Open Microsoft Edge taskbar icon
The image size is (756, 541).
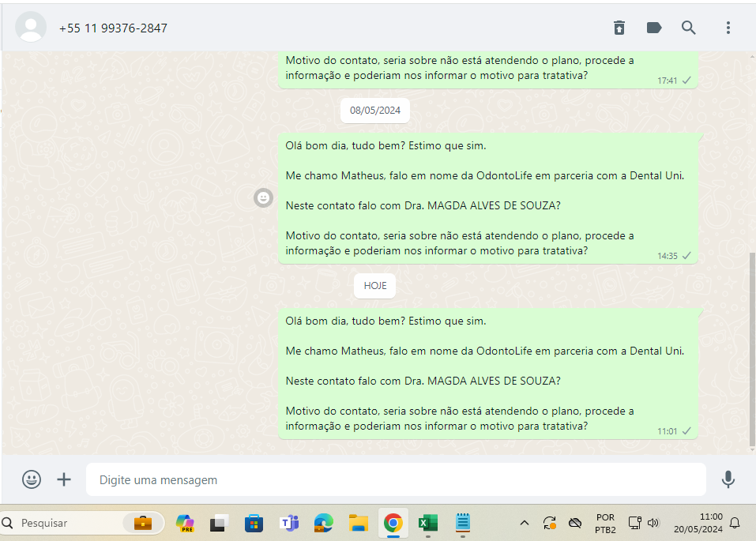coord(324,523)
